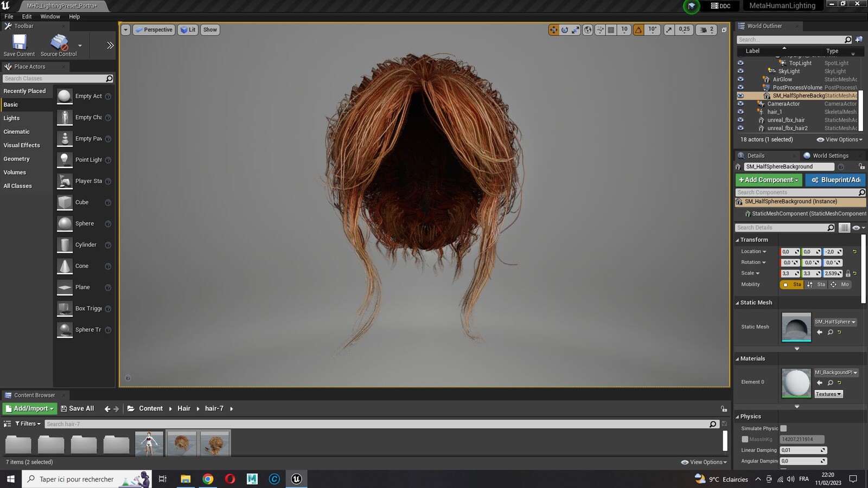Enable the Simulate Physics checkbox
Viewport: 868px width, 488px height.
(x=783, y=428)
